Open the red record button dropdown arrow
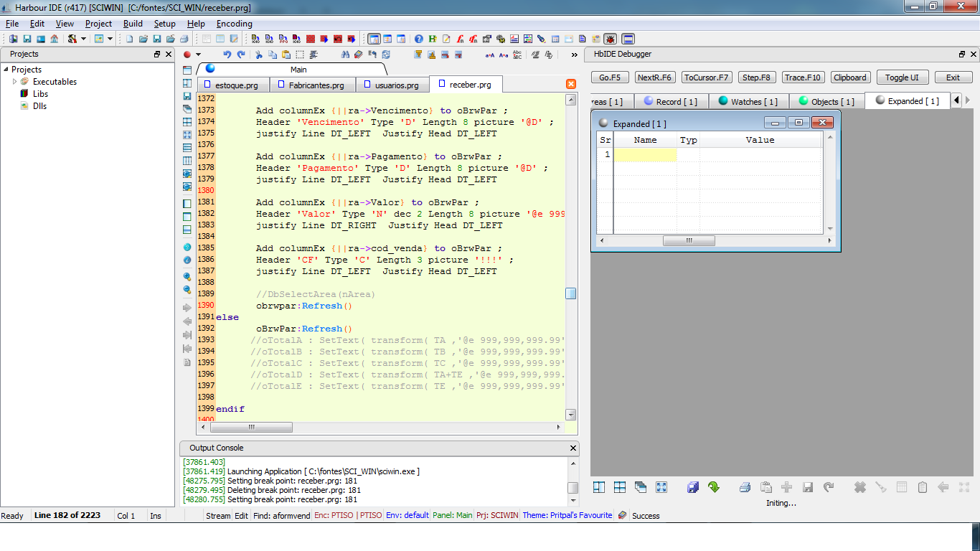Viewport: 980px width, 551px height. click(x=199, y=55)
